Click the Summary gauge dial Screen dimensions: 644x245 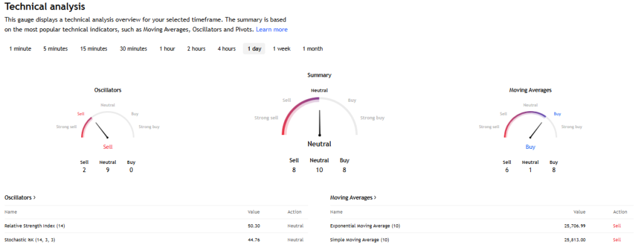point(319,116)
